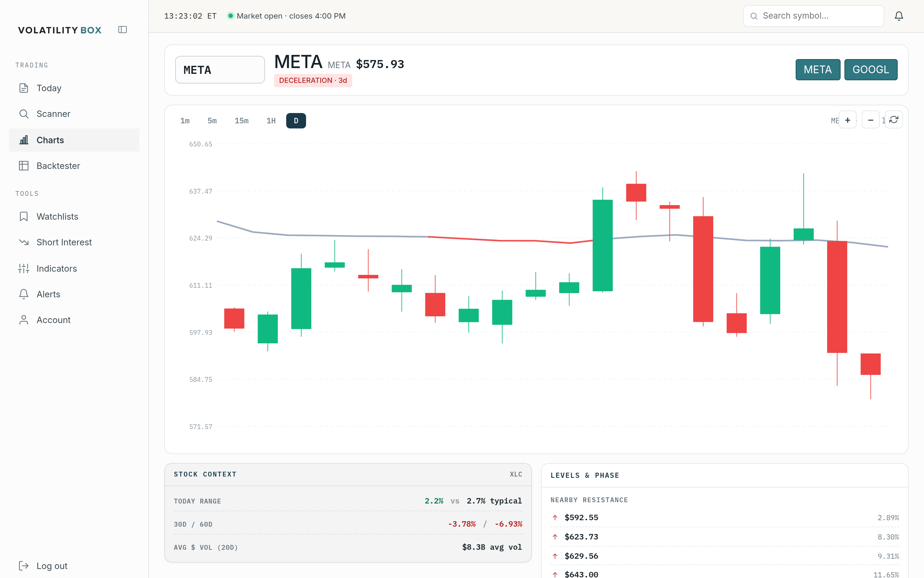The height and width of the screenshot is (578, 924).
Task: Click the -6.93% 60D return value
Action: pos(508,524)
